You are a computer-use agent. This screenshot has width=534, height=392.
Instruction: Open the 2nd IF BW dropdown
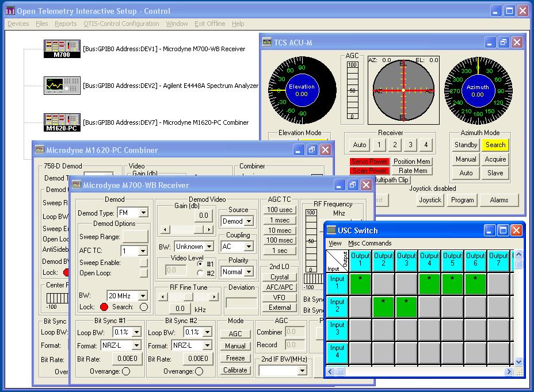[x=302, y=371]
